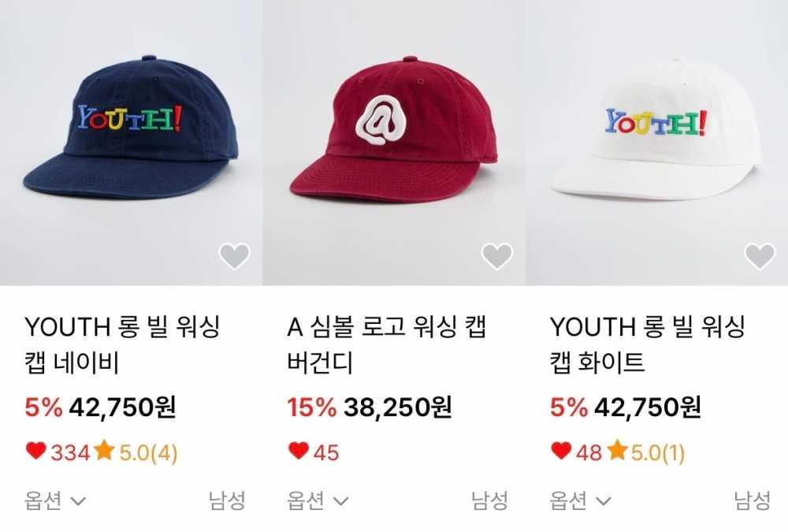Click the 15% 38,250원 price
This screenshot has width=788, height=532.
point(370,407)
